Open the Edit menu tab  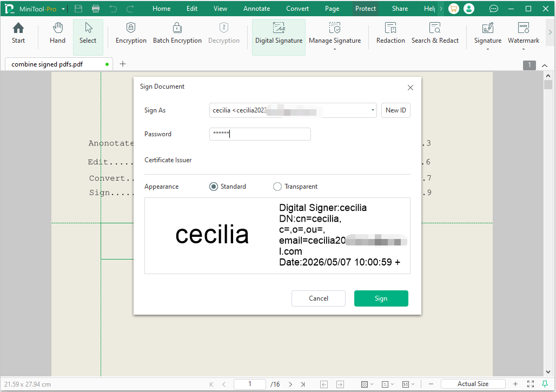192,9
